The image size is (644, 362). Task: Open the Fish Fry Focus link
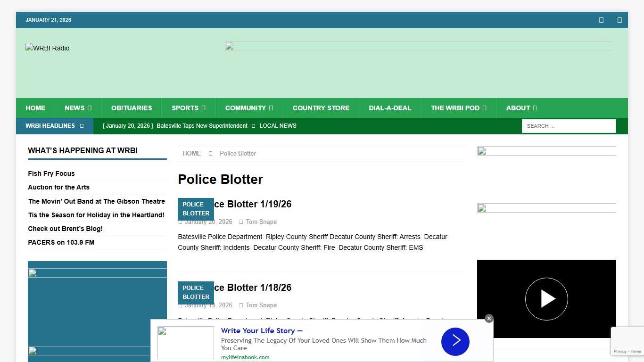(x=51, y=173)
